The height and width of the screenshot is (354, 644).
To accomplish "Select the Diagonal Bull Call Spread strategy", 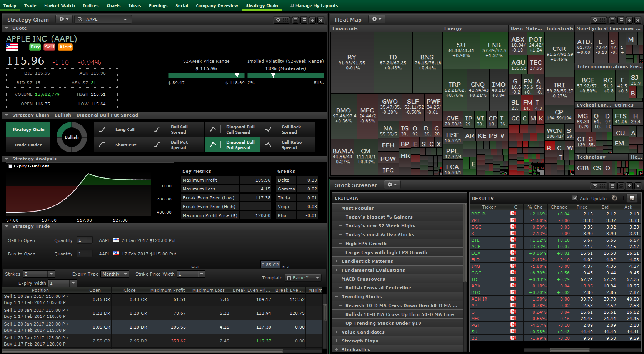I will [x=232, y=129].
